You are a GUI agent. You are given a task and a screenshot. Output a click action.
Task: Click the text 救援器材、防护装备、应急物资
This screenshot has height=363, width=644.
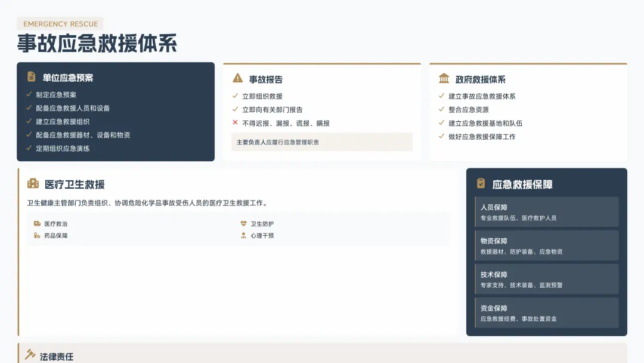pos(521,251)
